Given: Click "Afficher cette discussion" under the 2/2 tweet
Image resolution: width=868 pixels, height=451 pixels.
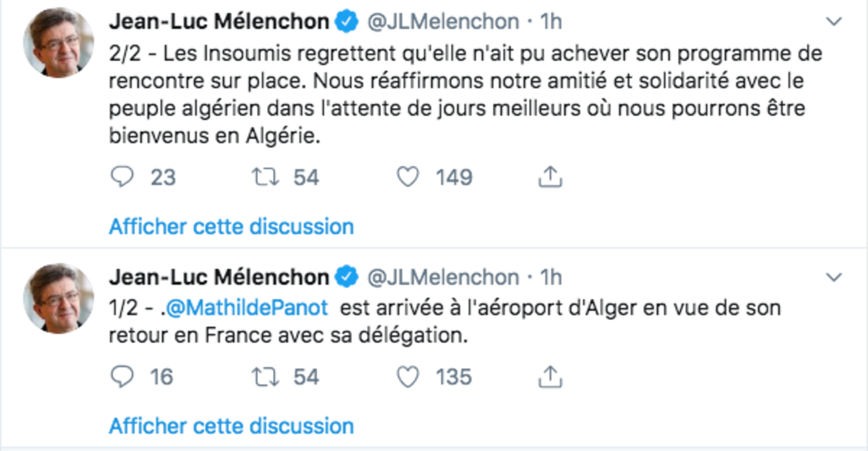Looking at the screenshot, I should tap(231, 227).
